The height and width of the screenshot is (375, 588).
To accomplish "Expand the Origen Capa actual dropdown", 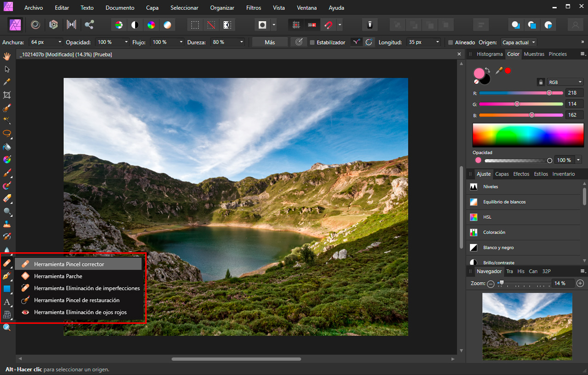I will pos(519,42).
